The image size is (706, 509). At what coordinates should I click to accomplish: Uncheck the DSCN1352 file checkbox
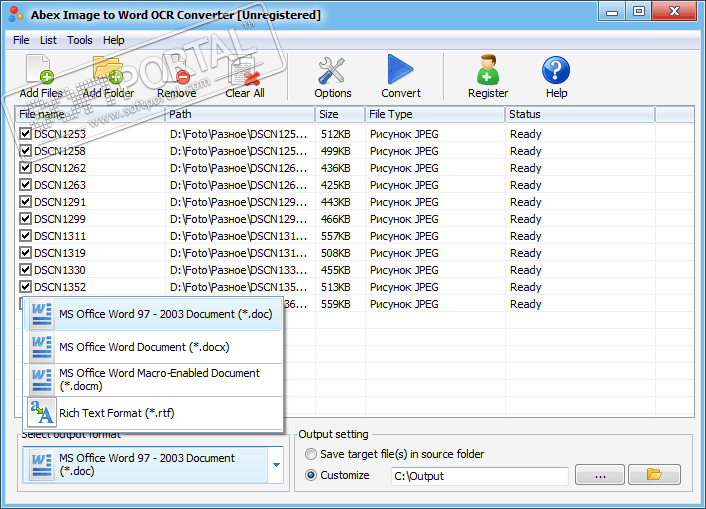pos(25,286)
